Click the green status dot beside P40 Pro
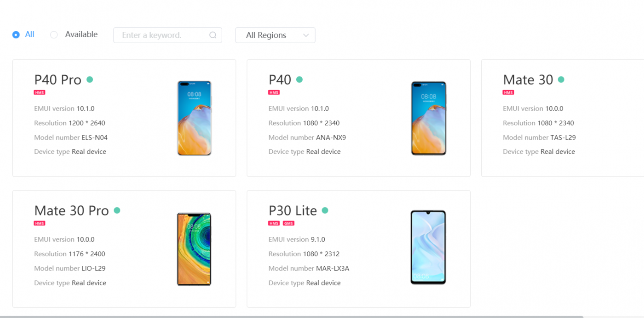Screen dimensions: 644x318 click(x=90, y=79)
